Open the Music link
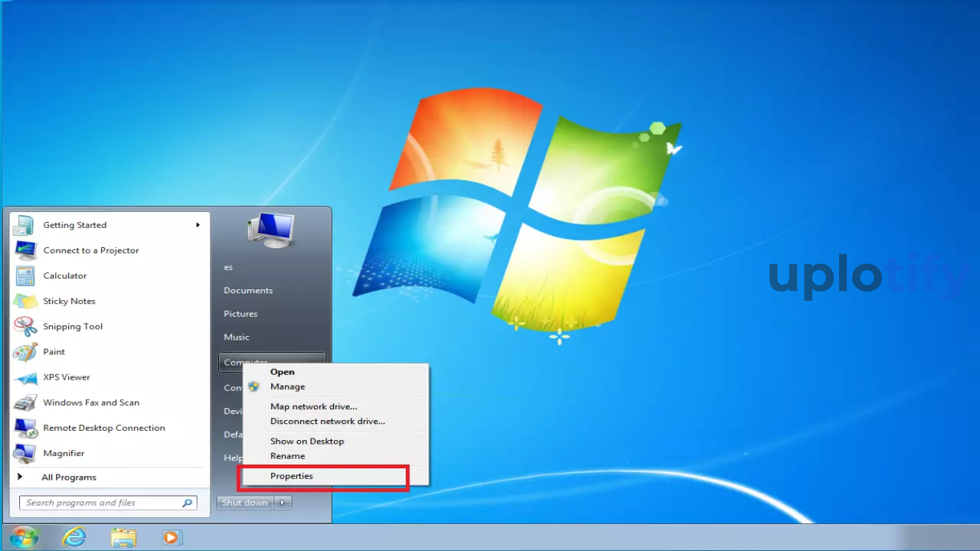 coord(237,337)
